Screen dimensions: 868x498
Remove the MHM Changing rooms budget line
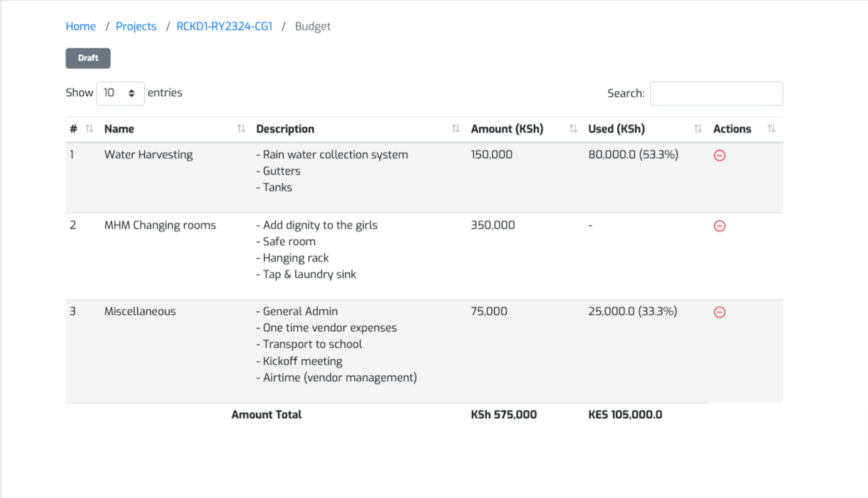tap(720, 226)
